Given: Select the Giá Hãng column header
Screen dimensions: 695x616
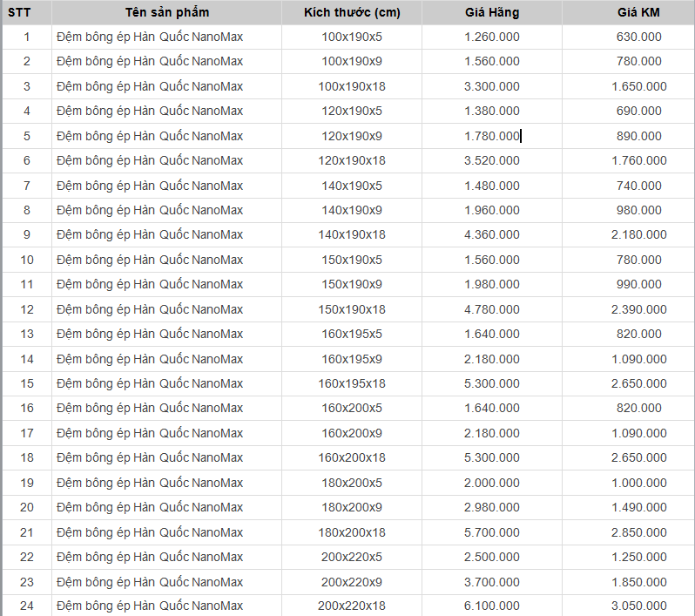Looking at the screenshot, I should pyautogui.click(x=491, y=12).
